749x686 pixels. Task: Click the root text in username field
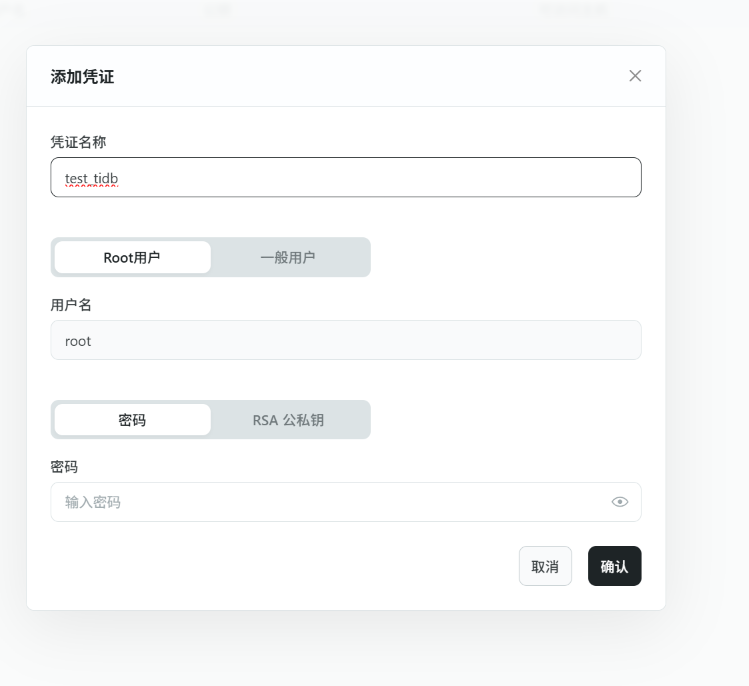[x=78, y=341]
